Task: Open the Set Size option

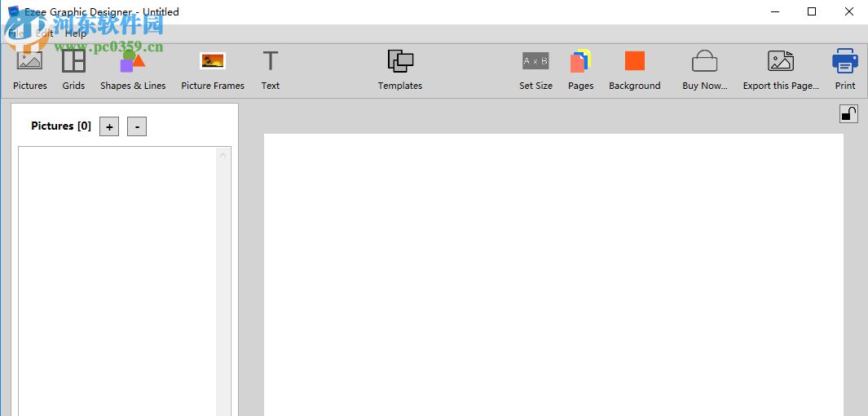Action: click(535, 70)
